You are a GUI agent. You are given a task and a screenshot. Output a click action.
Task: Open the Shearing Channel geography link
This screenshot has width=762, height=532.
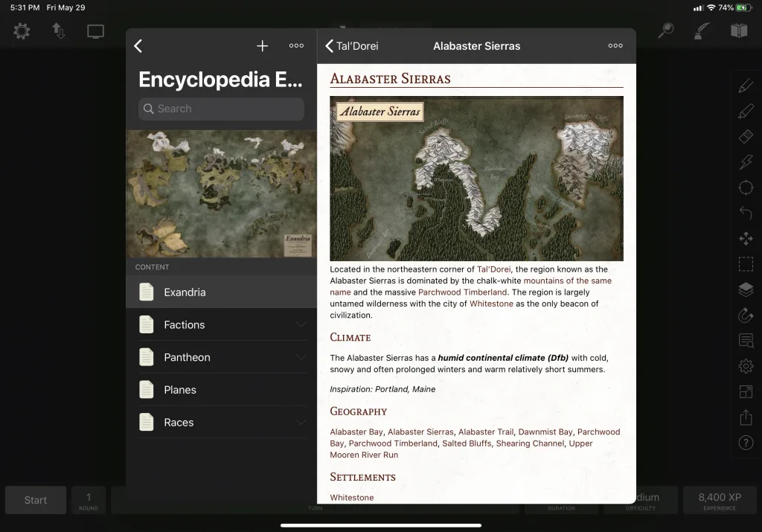pyautogui.click(x=530, y=443)
